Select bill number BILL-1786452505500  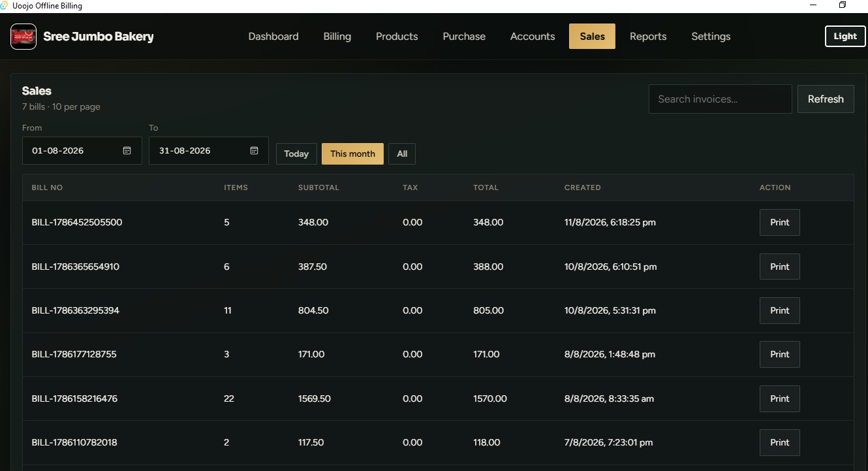77,223
